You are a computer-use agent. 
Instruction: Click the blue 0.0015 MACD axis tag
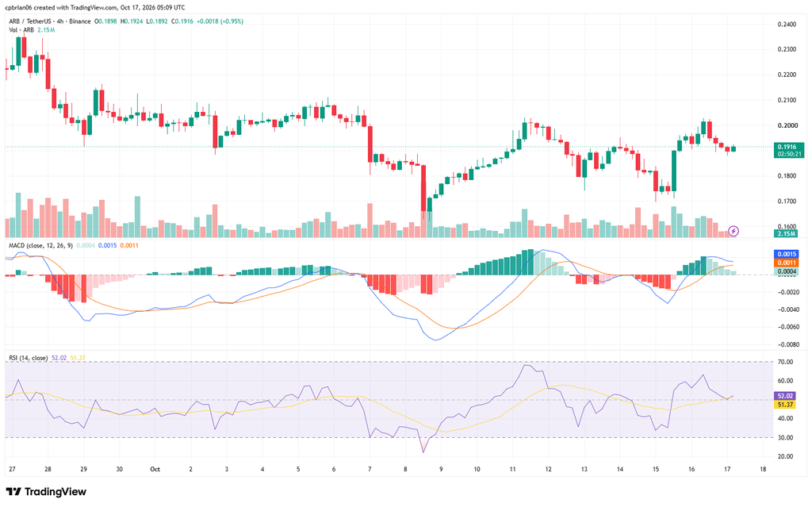(x=786, y=254)
